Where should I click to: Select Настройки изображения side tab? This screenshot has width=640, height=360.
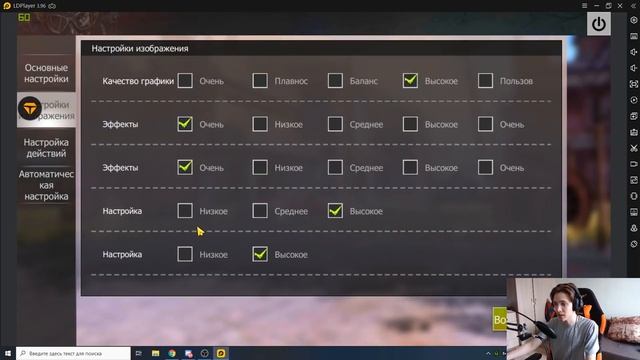pos(46,110)
